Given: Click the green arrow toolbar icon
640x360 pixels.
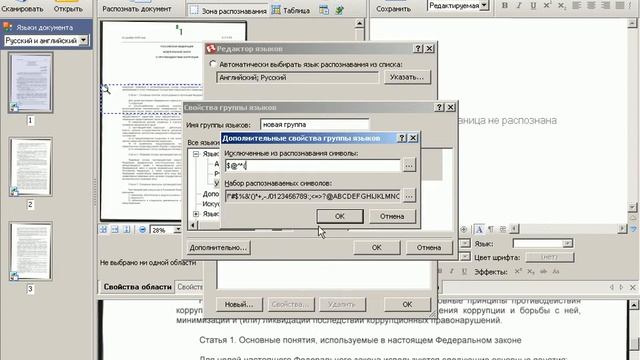Looking at the screenshot, I should [339, 10].
